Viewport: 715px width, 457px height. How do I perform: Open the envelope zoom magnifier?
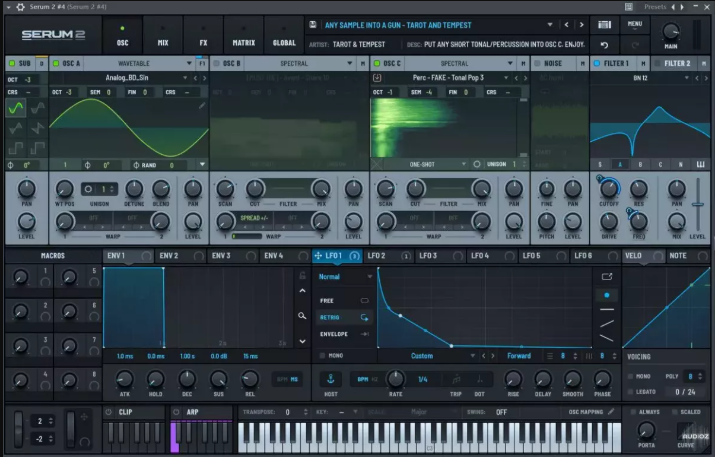coord(302,316)
